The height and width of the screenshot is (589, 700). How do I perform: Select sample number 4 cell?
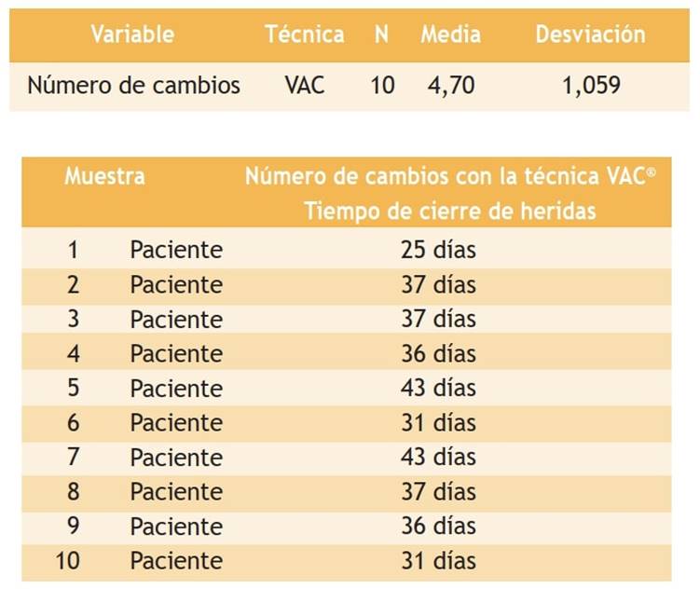tap(74, 354)
